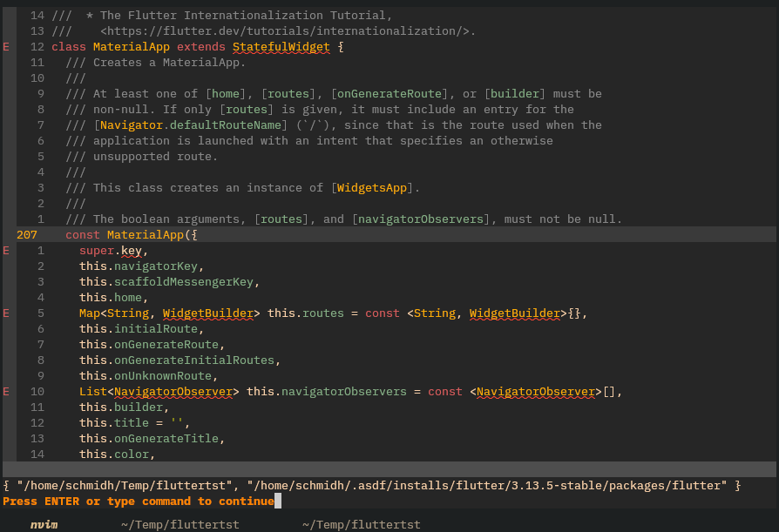Click the highlighted line number 207
Screen dimensions: 779x532
[x=28, y=234]
